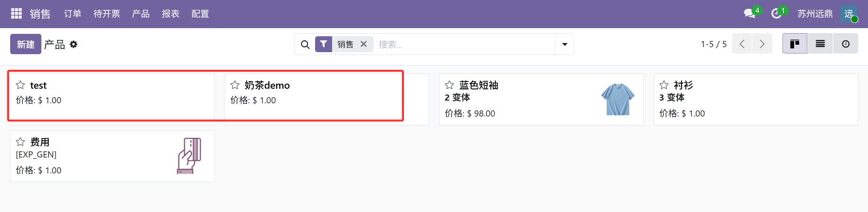This screenshot has width=868, height=212.
Task: Click the 销售 app title
Action: pos(40,14)
